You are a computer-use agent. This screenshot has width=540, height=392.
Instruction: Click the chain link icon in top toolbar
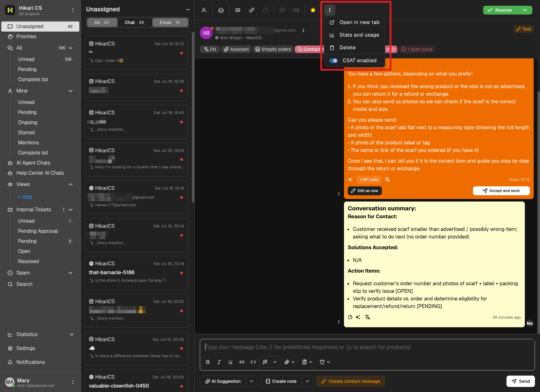[x=252, y=10]
